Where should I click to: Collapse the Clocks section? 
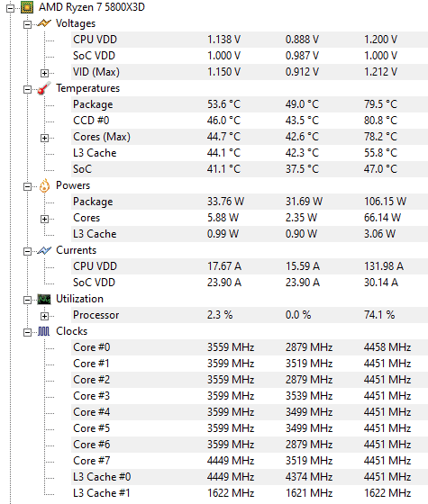pos(28,332)
